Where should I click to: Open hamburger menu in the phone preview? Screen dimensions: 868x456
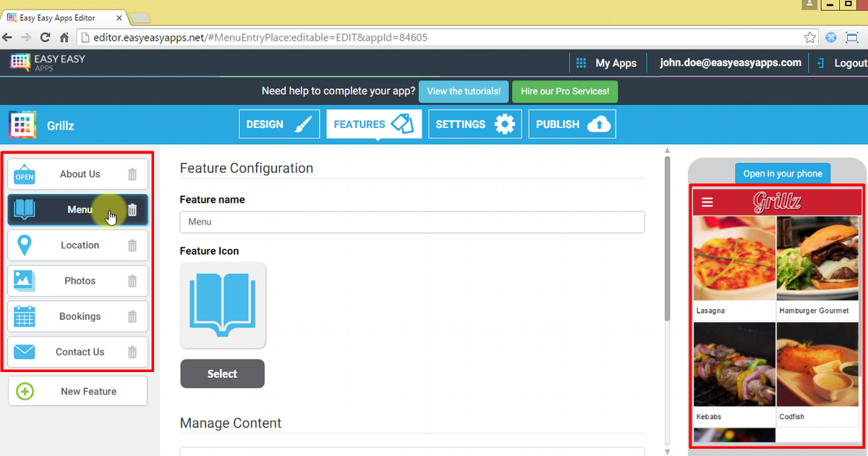[x=707, y=203]
